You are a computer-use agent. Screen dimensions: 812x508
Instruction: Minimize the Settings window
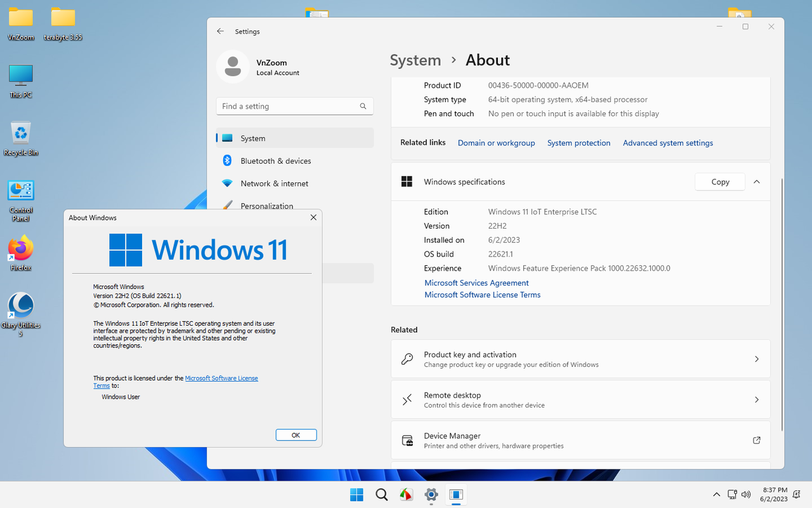(x=719, y=27)
